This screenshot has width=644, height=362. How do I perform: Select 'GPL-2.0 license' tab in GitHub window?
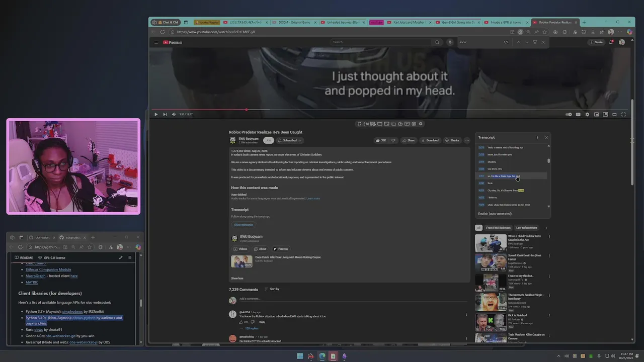point(52,258)
